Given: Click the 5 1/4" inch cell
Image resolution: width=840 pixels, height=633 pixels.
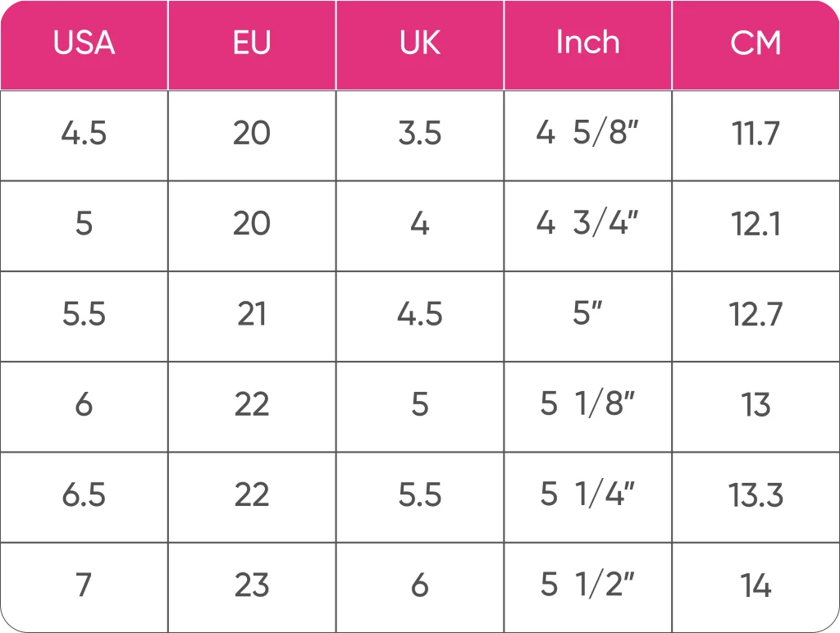Looking at the screenshot, I should point(587,495).
